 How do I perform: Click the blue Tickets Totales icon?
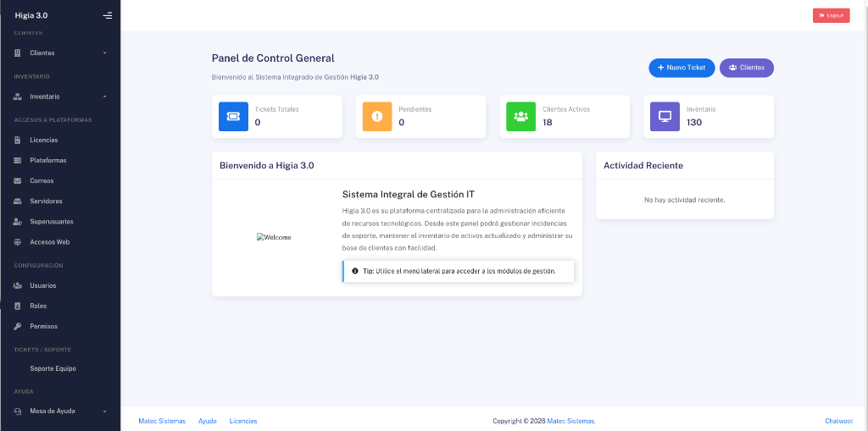[233, 116]
